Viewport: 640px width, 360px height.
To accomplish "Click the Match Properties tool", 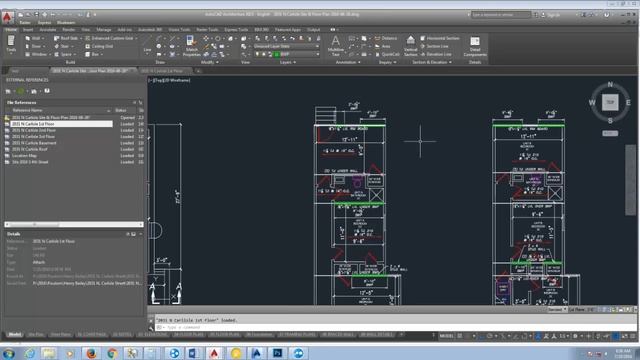I will click(x=191, y=46).
